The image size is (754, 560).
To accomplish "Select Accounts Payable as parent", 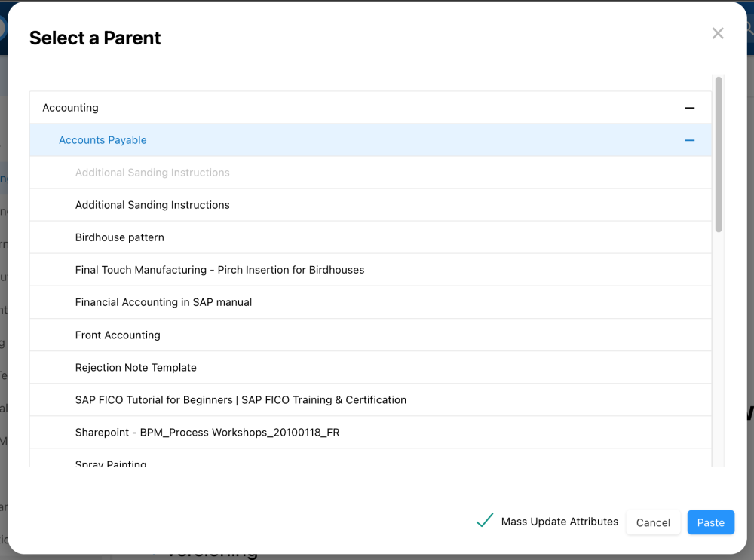I will pyautogui.click(x=103, y=140).
